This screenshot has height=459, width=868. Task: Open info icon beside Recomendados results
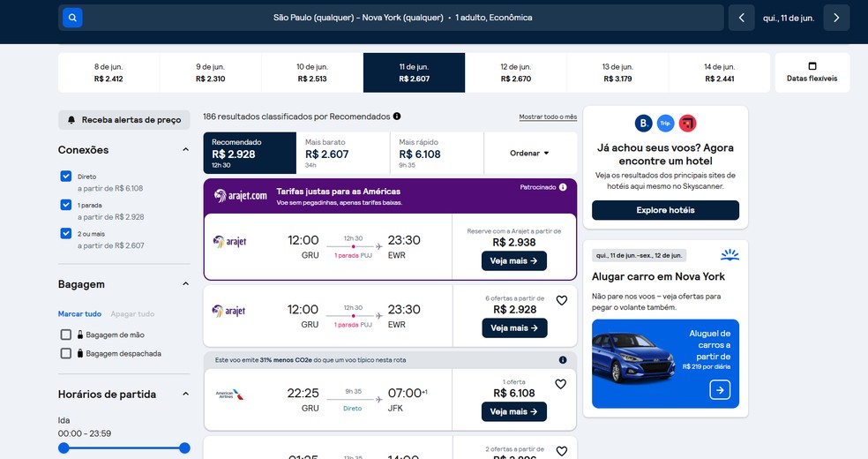coord(397,117)
